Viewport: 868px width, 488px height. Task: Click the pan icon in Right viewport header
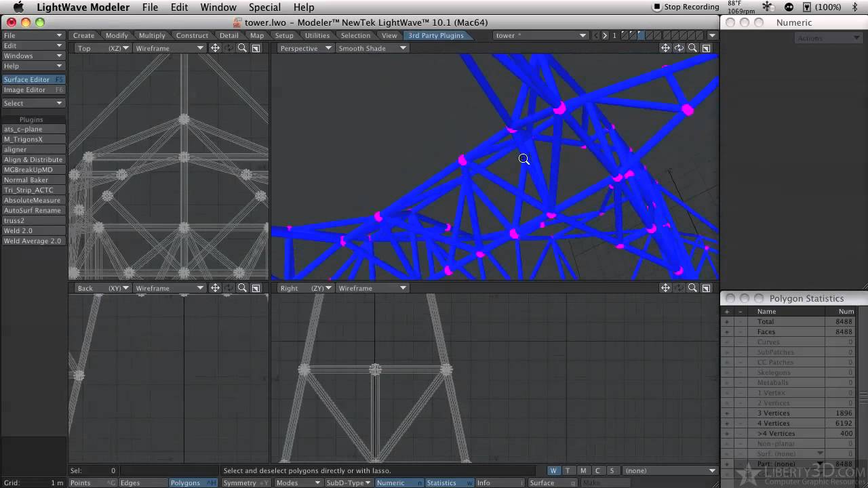[665, 288]
